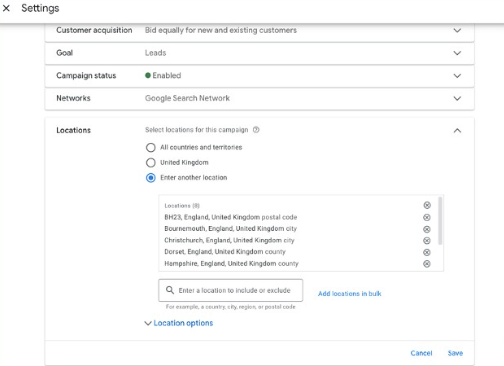Remove BH23 postal code location
This screenshot has height=366, width=504.
(427, 218)
